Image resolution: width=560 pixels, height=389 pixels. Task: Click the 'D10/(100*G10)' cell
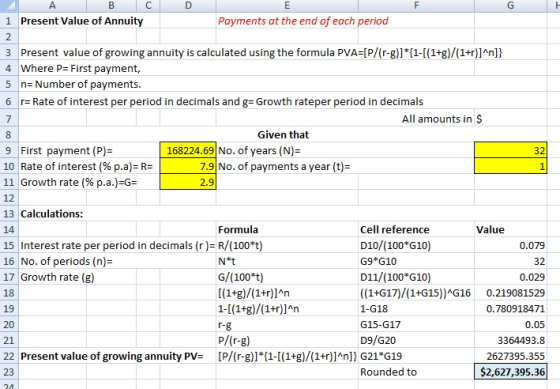[x=395, y=245]
